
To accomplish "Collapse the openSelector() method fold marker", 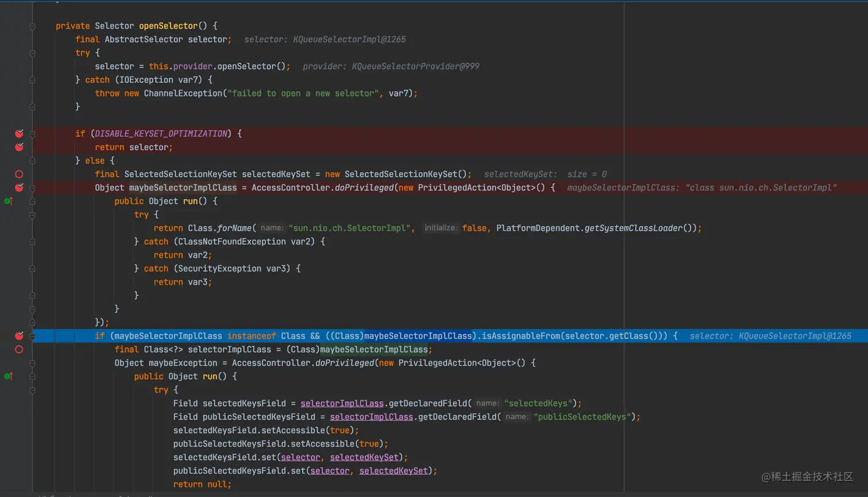I will tap(32, 26).
